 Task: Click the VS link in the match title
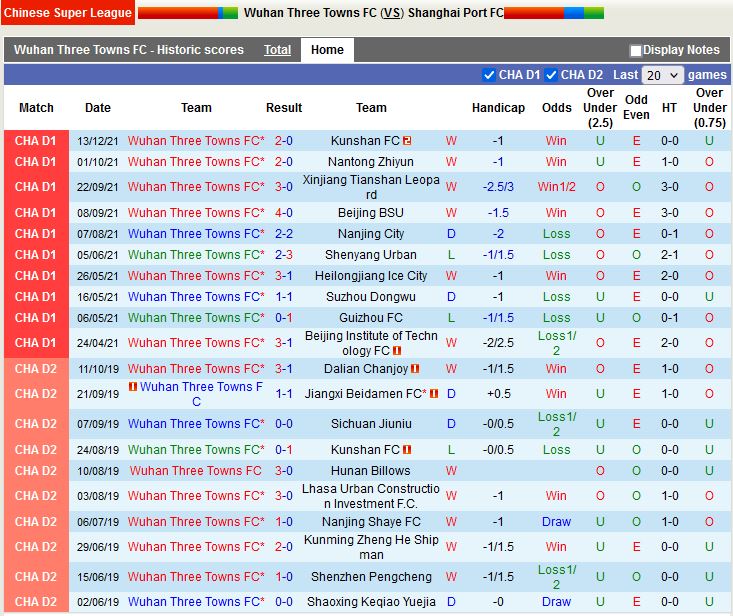click(x=392, y=13)
